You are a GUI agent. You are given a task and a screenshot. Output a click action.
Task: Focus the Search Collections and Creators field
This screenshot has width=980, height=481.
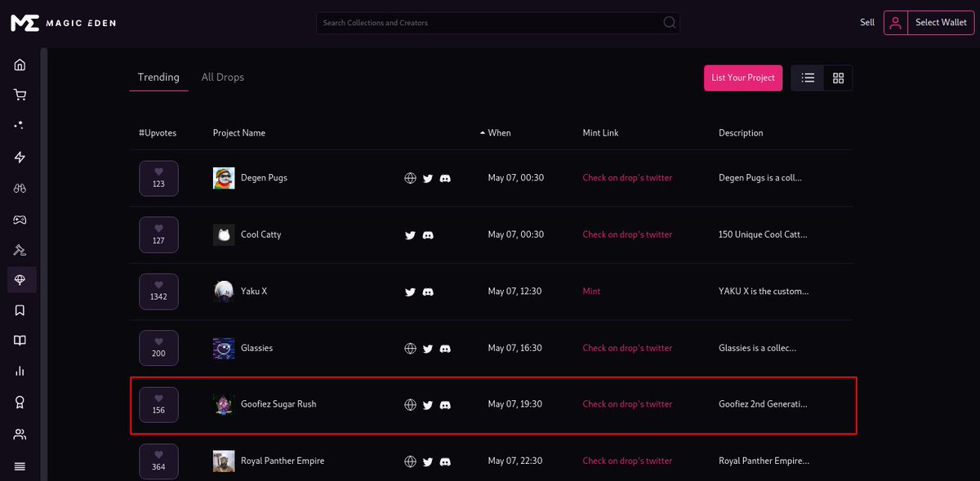coord(498,23)
